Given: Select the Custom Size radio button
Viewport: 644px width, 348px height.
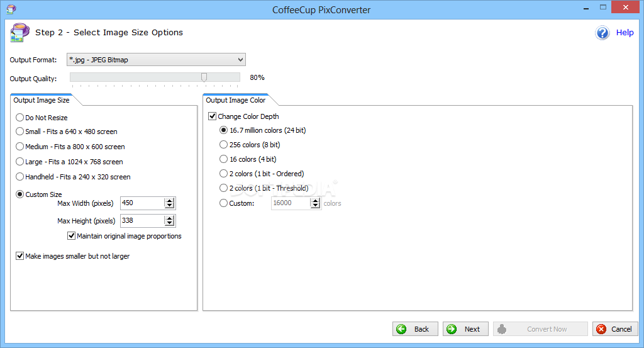Looking at the screenshot, I should click(19, 194).
